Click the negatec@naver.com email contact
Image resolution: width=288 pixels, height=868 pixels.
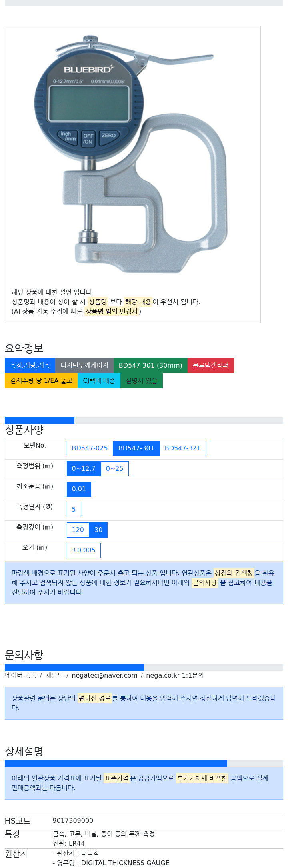click(104, 676)
